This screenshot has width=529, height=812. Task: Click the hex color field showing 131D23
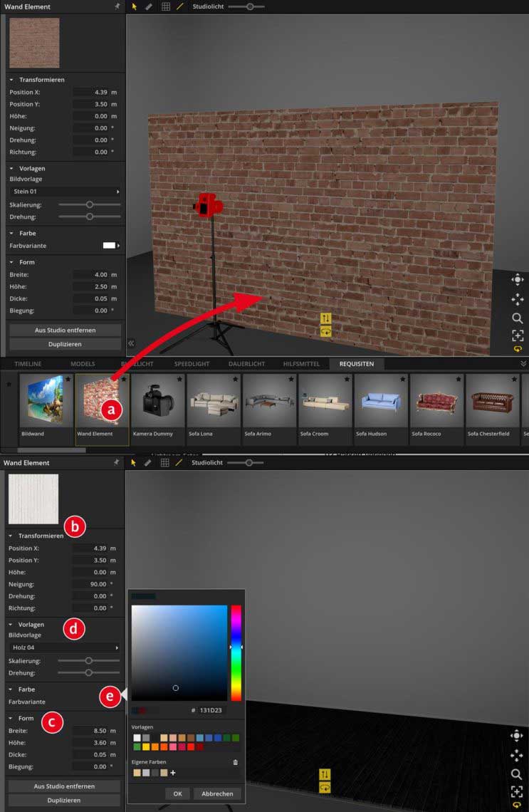pos(211,710)
